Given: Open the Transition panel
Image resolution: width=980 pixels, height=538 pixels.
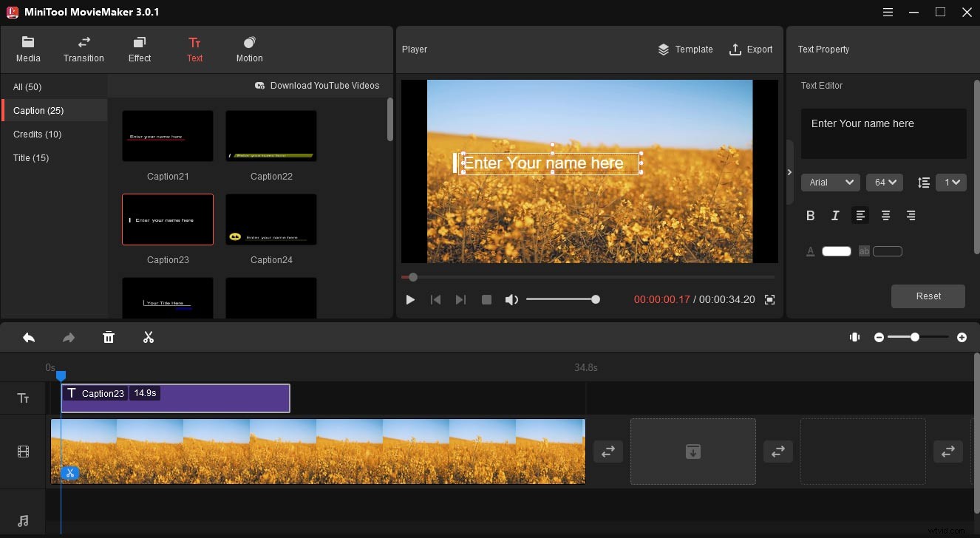Looking at the screenshot, I should tap(83, 49).
